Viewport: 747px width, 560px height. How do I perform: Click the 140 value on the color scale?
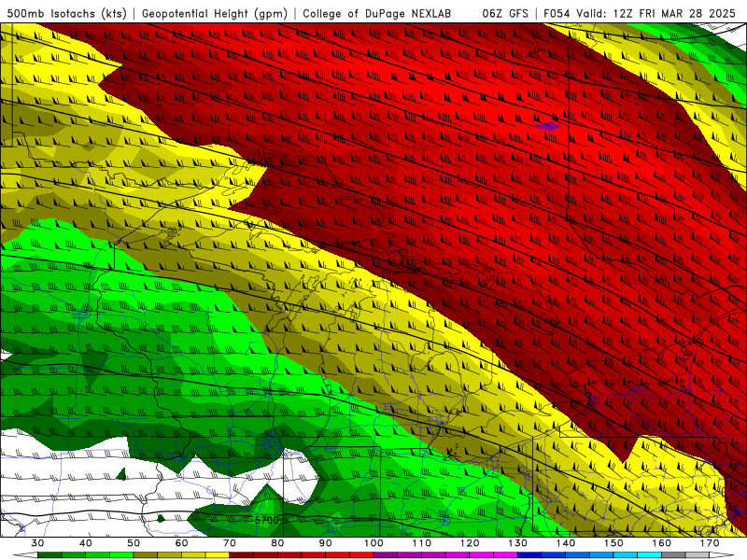point(566,543)
